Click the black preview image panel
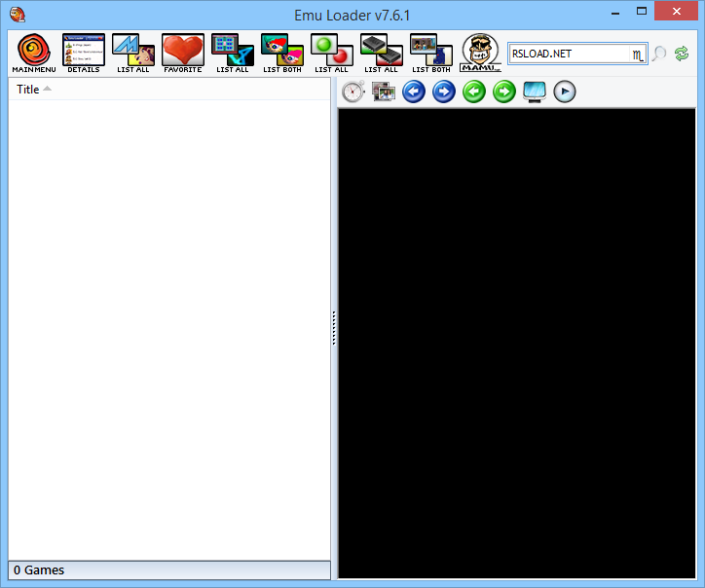This screenshot has height=588, width=705. [x=517, y=344]
